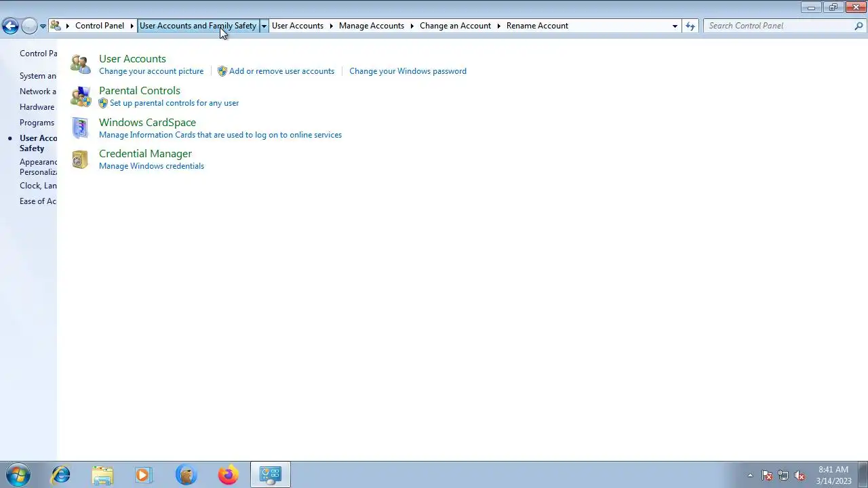This screenshot has width=868, height=488.
Task: Open Appearance and Personalization sidebar link
Action: coord(38,167)
